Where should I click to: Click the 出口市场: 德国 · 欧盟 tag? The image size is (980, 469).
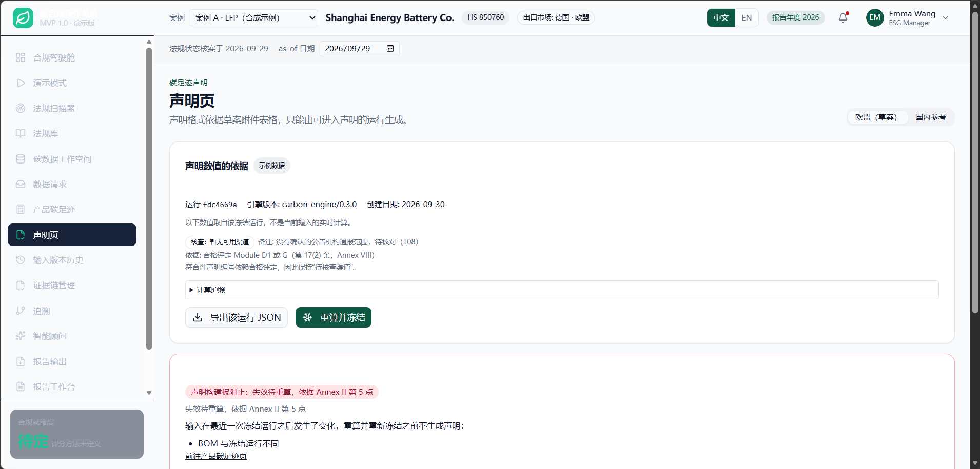[x=556, y=17]
